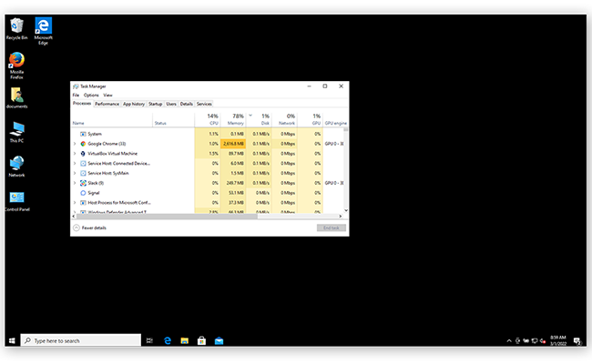
Task: Collapse Task Manager with Fewer details
Action: click(89, 227)
